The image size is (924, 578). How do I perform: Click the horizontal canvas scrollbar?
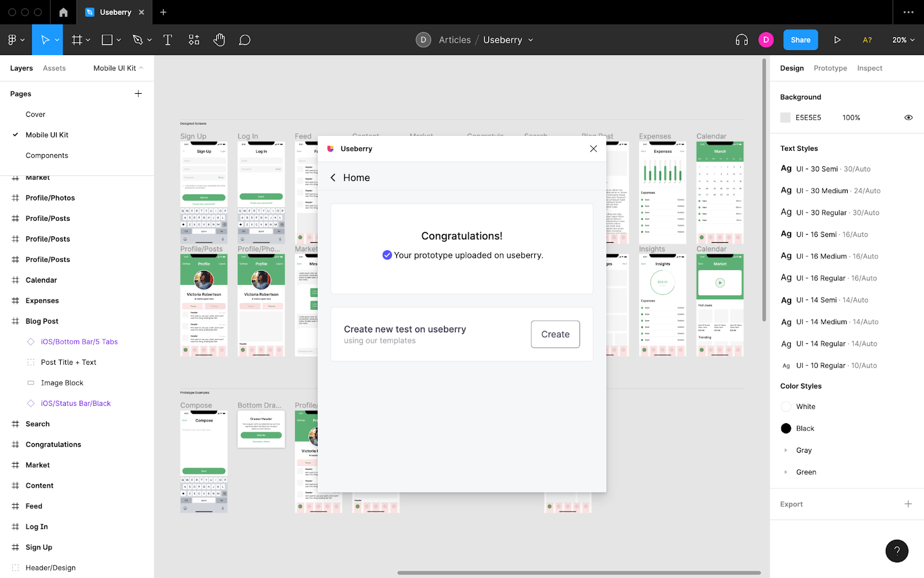[579, 573]
